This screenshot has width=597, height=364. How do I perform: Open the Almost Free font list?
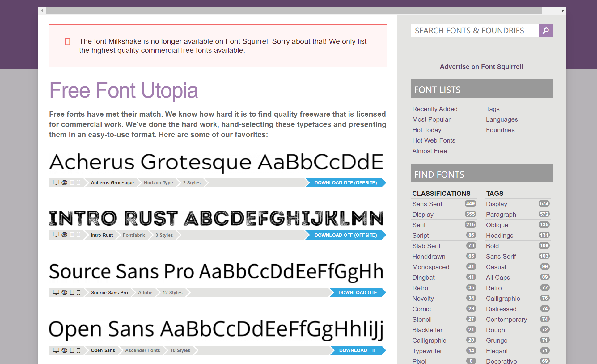430,151
